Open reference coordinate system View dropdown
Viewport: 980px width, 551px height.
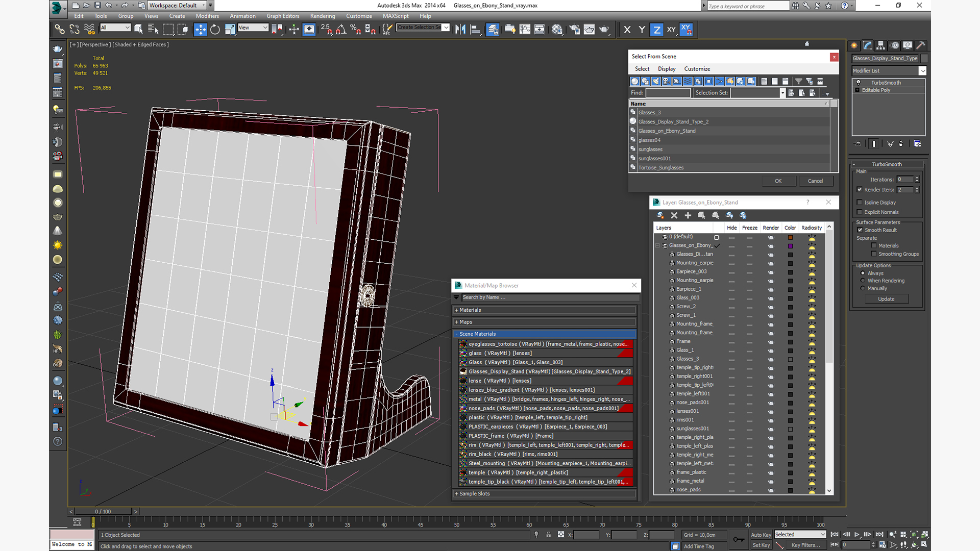253,28
